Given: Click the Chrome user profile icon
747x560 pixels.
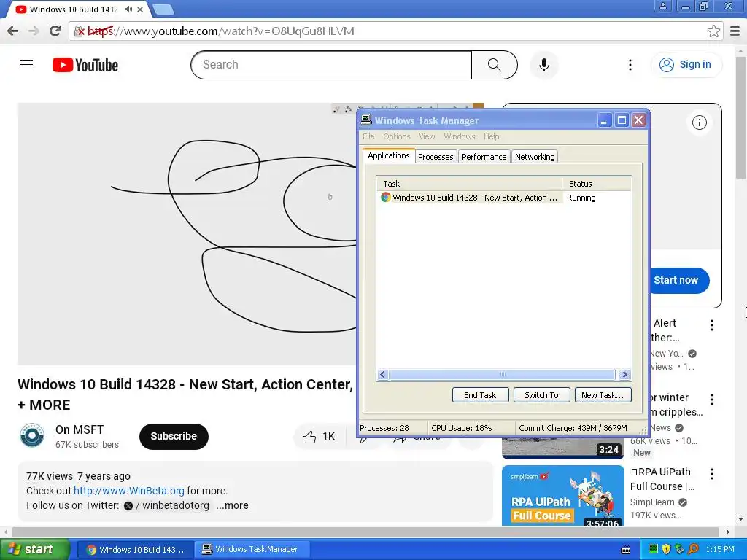Looking at the screenshot, I should tap(662, 6).
